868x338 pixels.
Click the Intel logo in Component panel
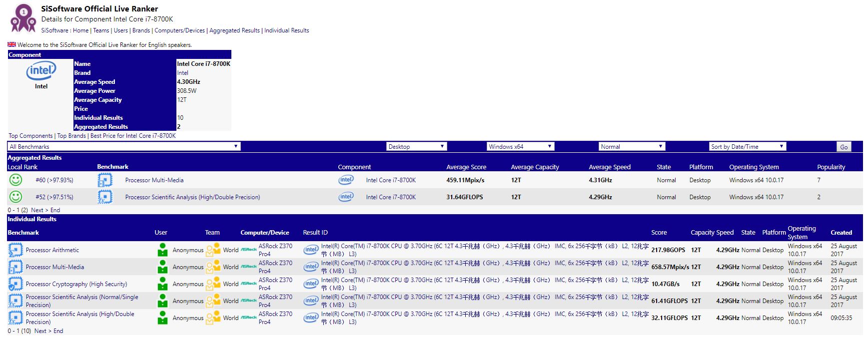[41, 71]
